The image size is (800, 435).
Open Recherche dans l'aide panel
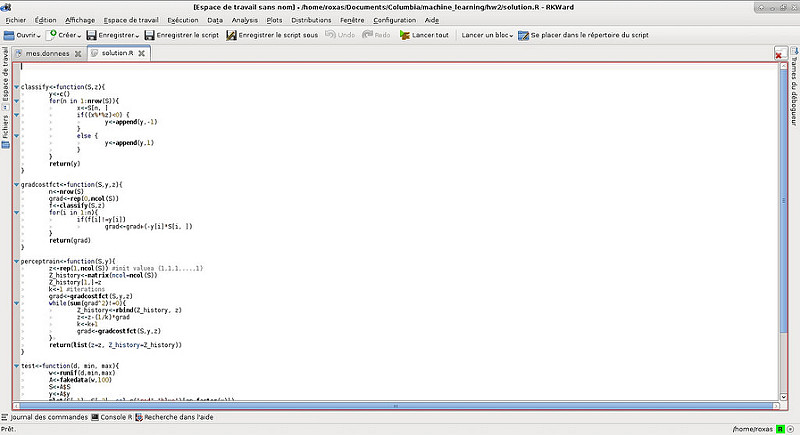[174, 417]
